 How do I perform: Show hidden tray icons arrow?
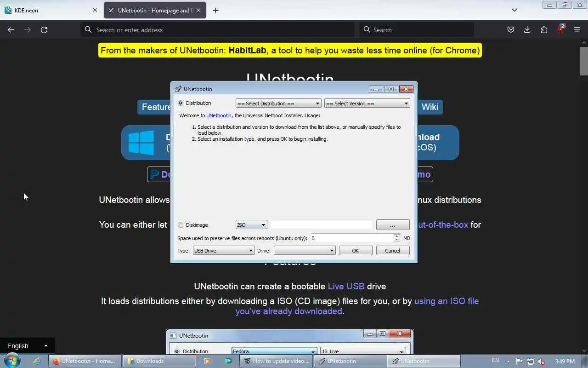pos(508,361)
